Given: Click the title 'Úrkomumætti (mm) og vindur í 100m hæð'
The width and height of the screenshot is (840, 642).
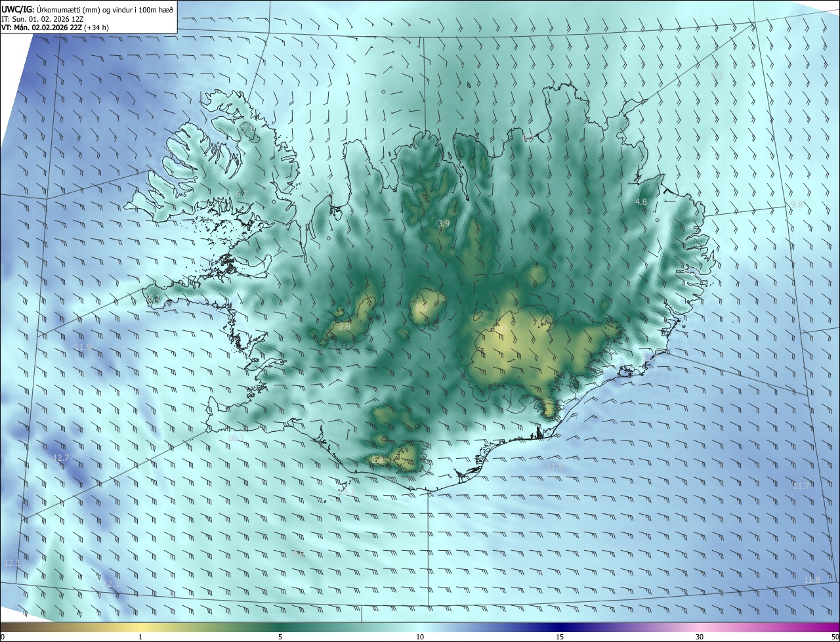Looking at the screenshot, I should pyautogui.click(x=104, y=9).
